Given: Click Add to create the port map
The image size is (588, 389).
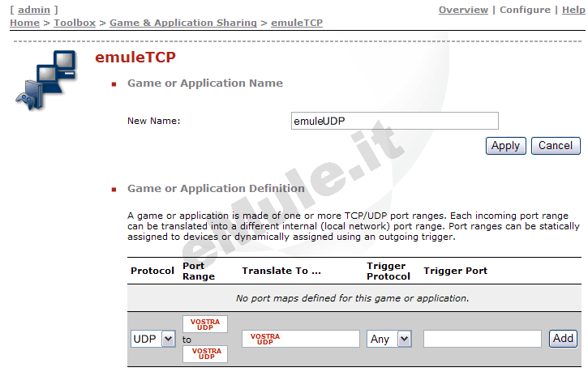Looking at the screenshot, I should pyautogui.click(x=563, y=339).
